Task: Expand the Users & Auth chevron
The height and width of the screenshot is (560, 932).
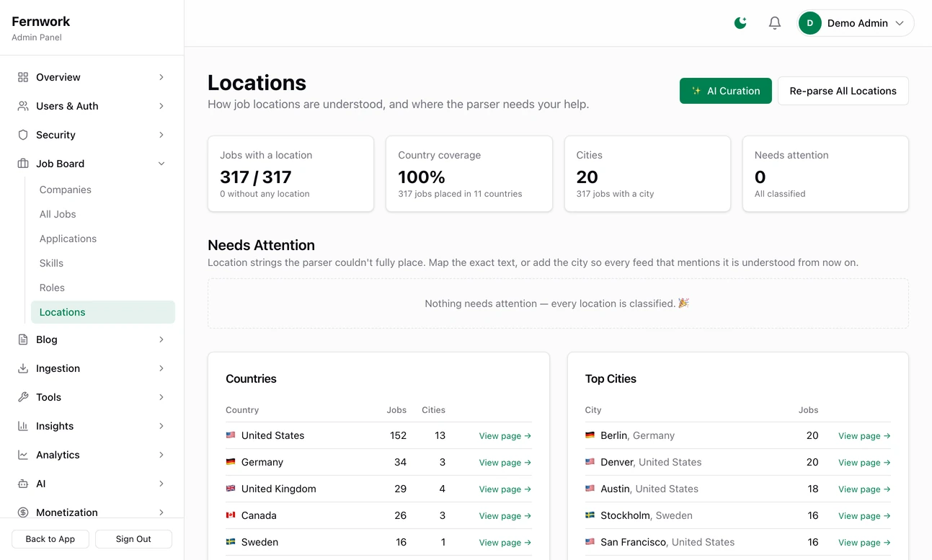Action: [x=161, y=106]
